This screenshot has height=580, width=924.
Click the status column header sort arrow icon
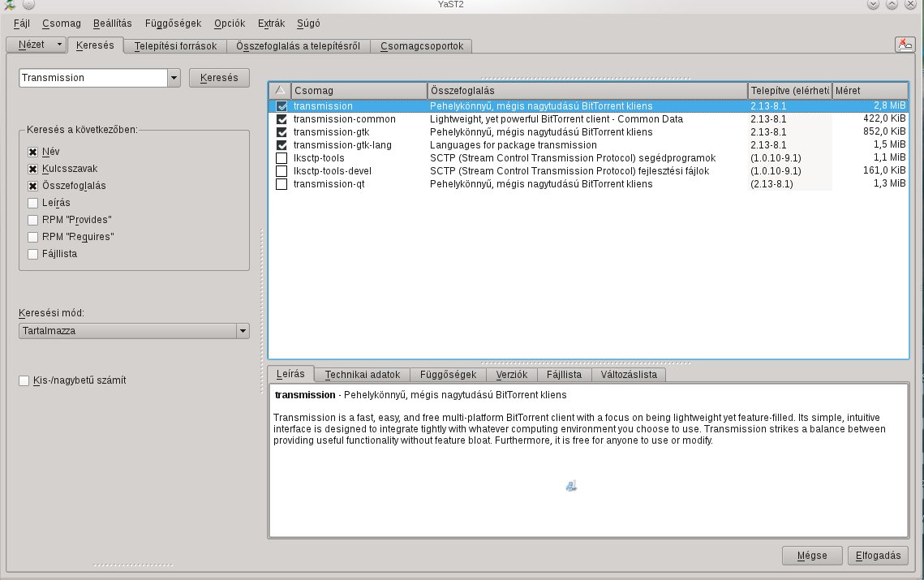(x=280, y=90)
